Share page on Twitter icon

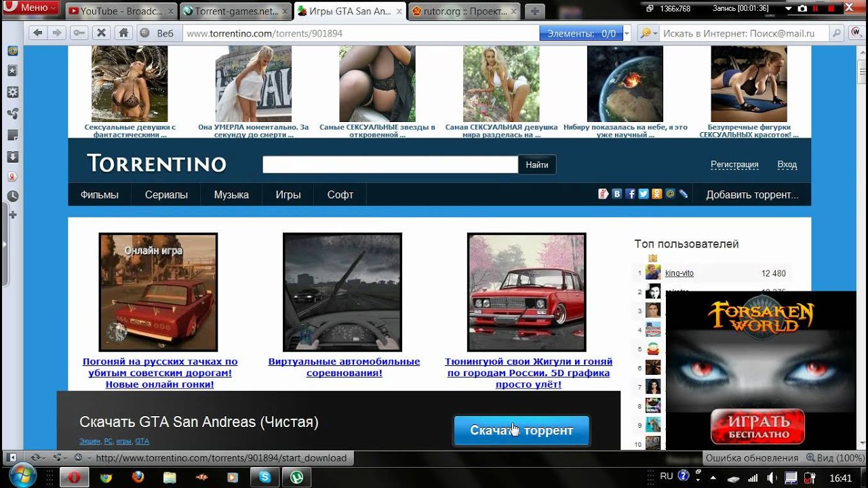644,194
